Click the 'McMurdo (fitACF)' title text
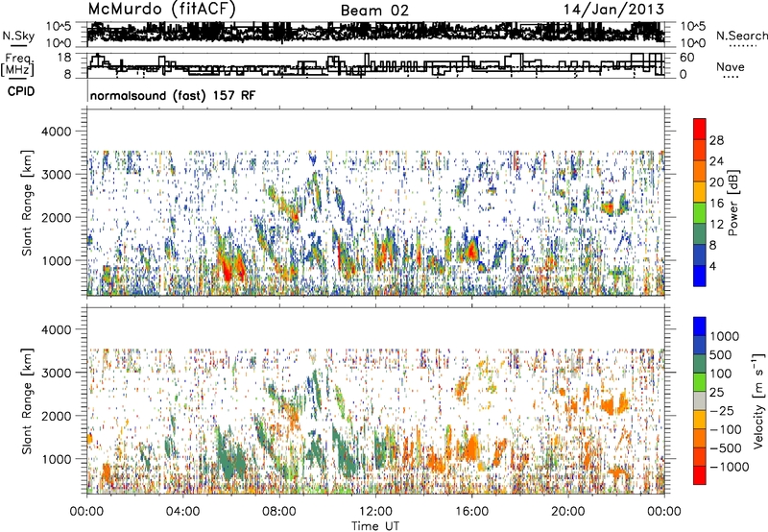768x532 pixels. tap(161, 10)
